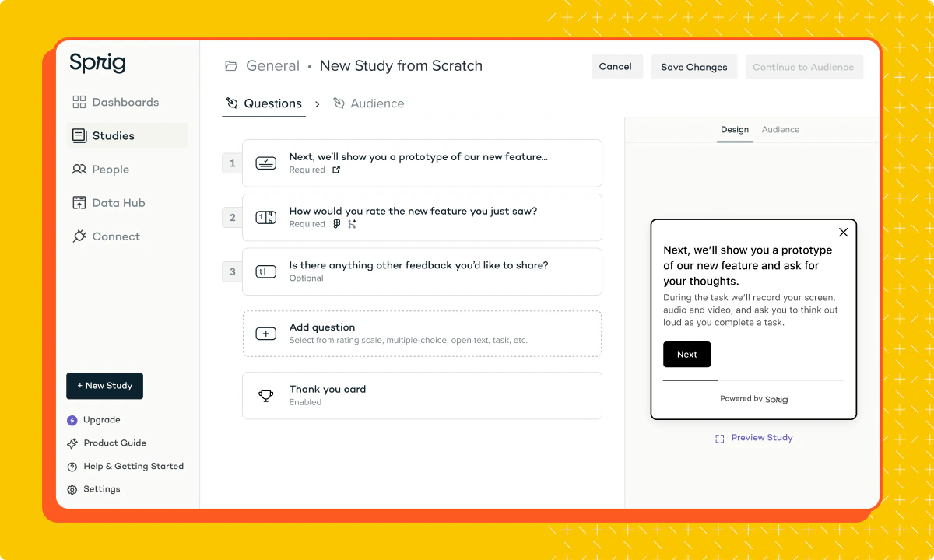Click the Questions tab target icon
Viewport: 934px width, 560px height.
pos(232,103)
